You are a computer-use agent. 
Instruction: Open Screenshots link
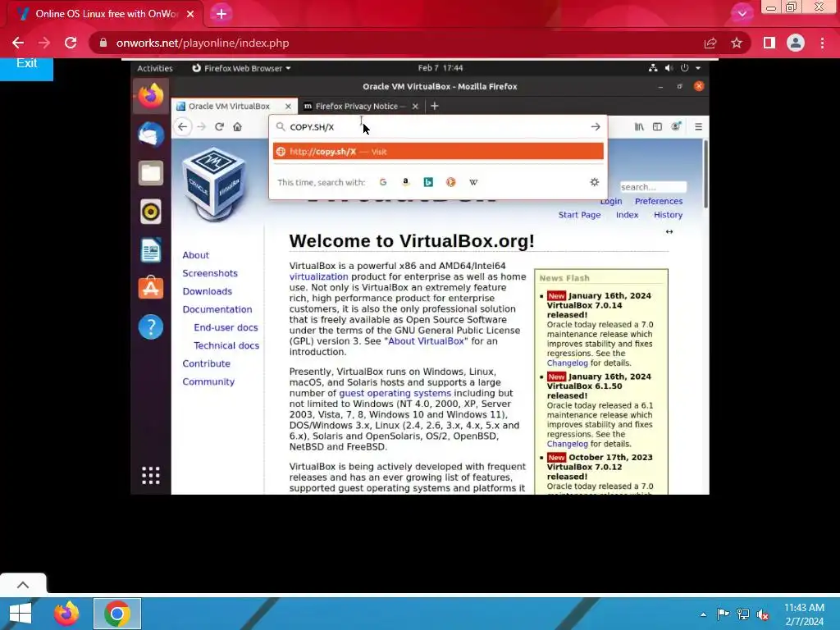click(x=210, y=273)
